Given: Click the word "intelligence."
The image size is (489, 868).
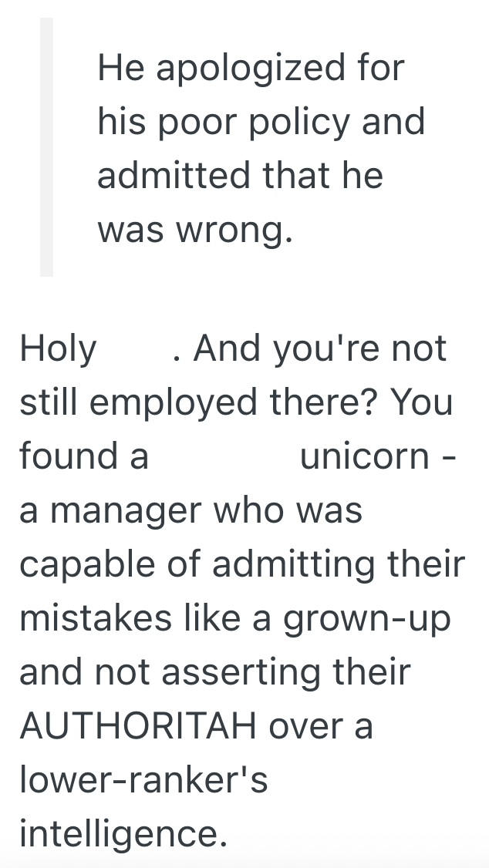Looking at the screenshot, I should point(123,833).
